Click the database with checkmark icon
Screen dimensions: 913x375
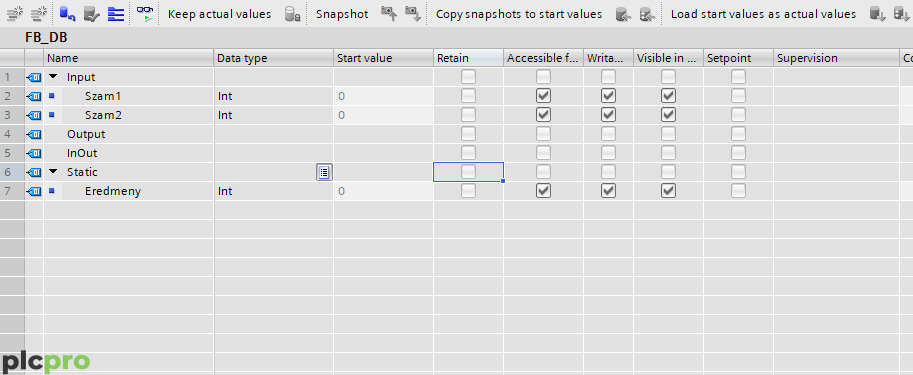click(x=92, y=13)
